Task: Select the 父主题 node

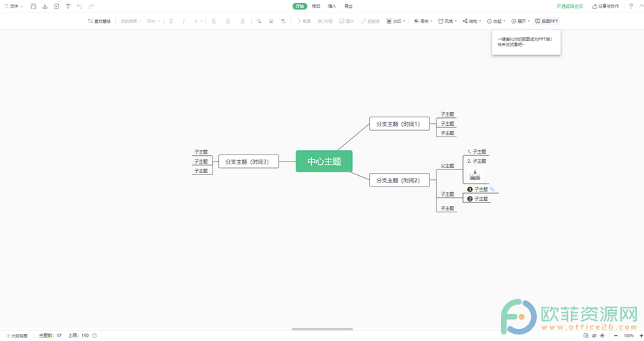Action: click(x=447, y=166)
